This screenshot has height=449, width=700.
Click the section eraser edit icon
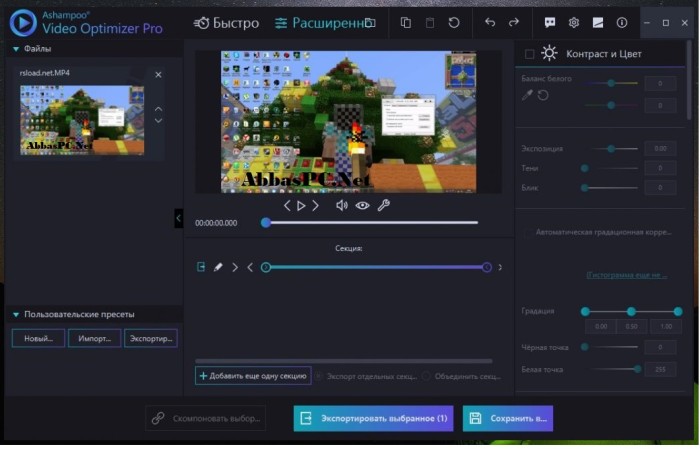218,267
